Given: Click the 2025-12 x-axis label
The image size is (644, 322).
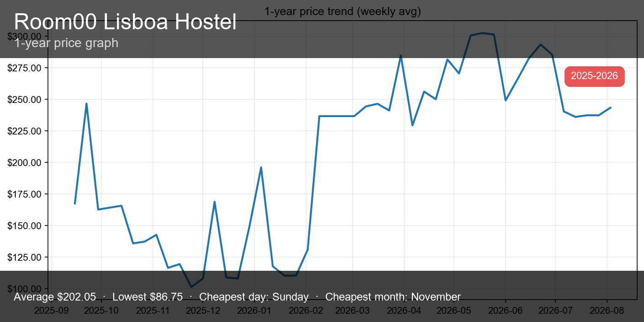Looking at the screenshot, I should [203, 311].
